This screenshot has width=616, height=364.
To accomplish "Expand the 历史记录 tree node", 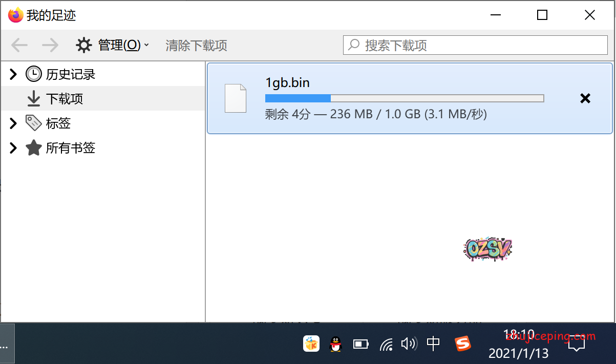I will click(13, 74).
